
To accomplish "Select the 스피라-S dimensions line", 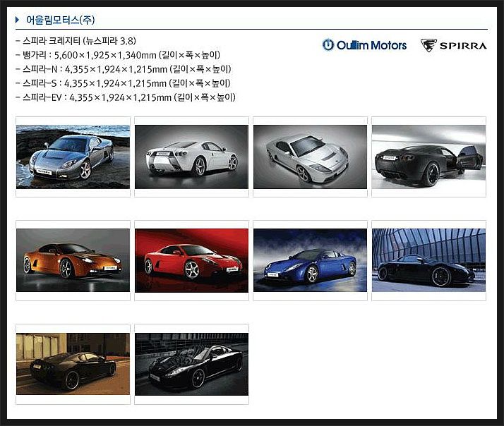I will click(123, 83).
